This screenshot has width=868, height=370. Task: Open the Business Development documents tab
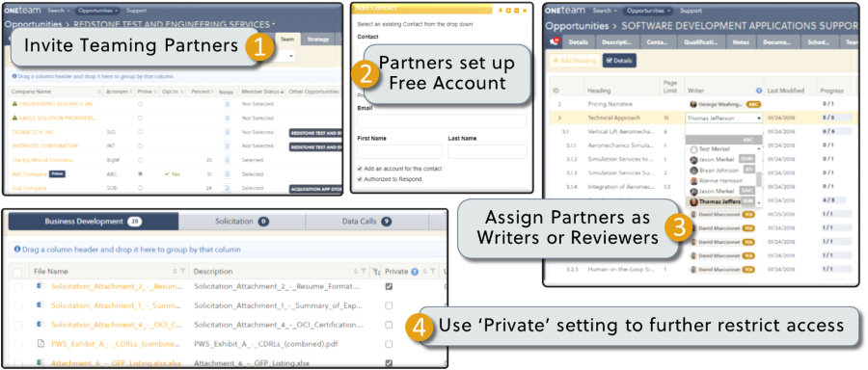(93, 222)
